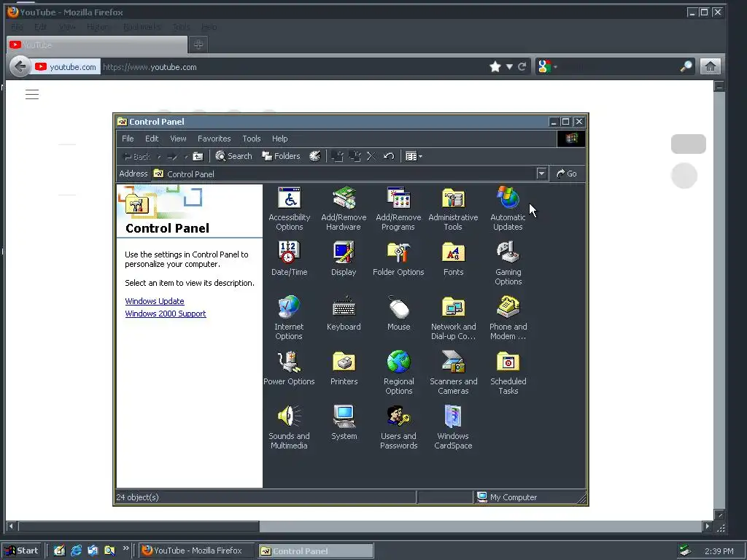Open Accessibility Options in Control Panel
The width and height of the screenshot is (747, 560).
289,209
